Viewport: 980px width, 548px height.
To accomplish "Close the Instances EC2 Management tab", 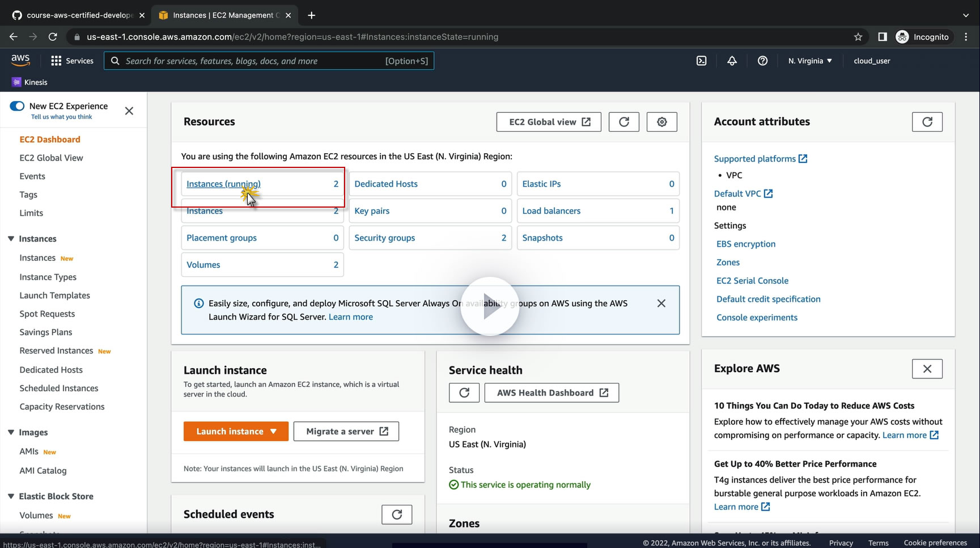I will (x=288, y=15).
